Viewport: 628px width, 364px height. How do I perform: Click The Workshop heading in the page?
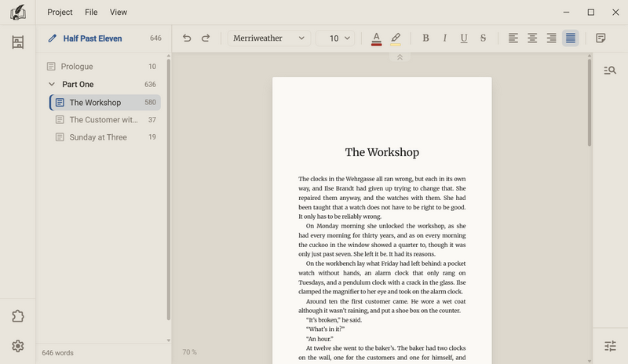(382, 152)
